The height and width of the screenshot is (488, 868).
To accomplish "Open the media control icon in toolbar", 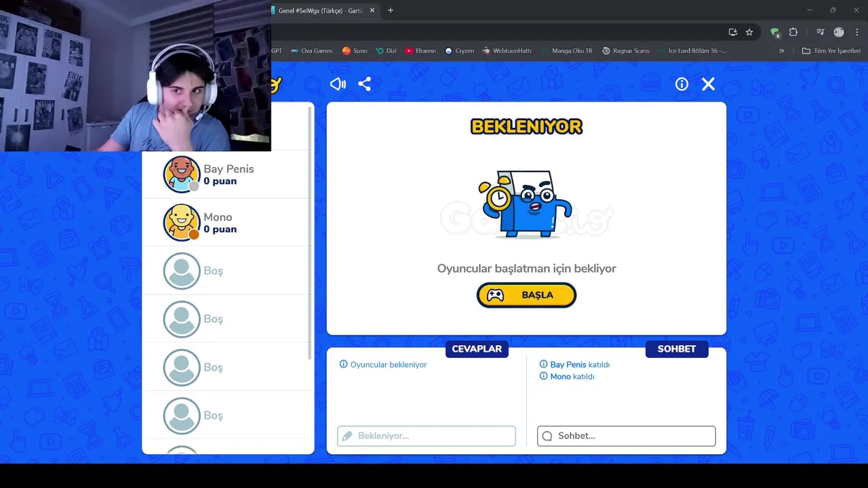I will [820, 32].
